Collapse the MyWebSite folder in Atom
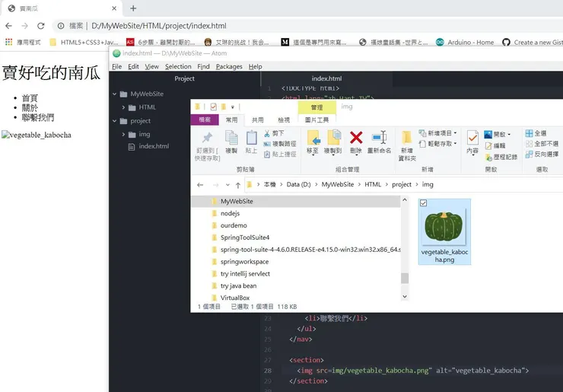Viewport: 563px width, 392px height. pyautogui.click(x=115, y=94)
